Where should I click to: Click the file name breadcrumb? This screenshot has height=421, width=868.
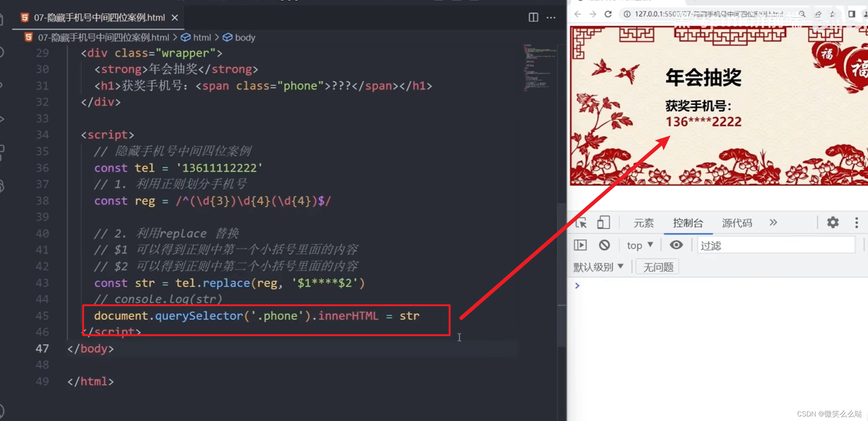pyautogui.click(x=103, y=37)
